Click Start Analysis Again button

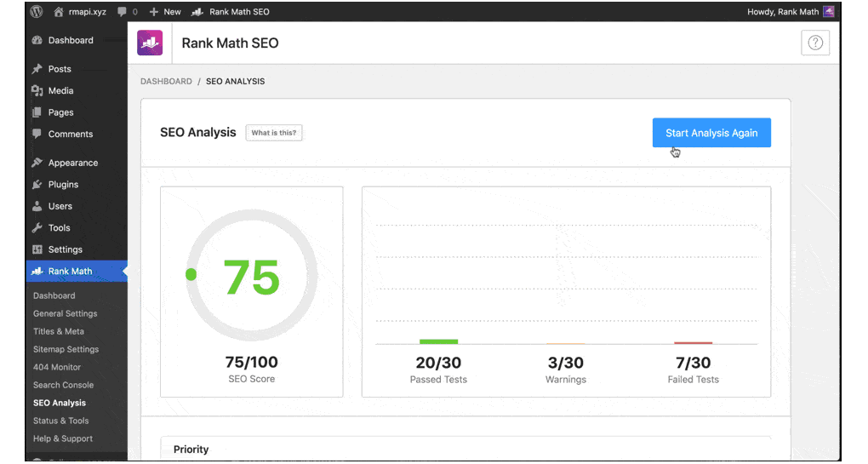coord(711,133)
